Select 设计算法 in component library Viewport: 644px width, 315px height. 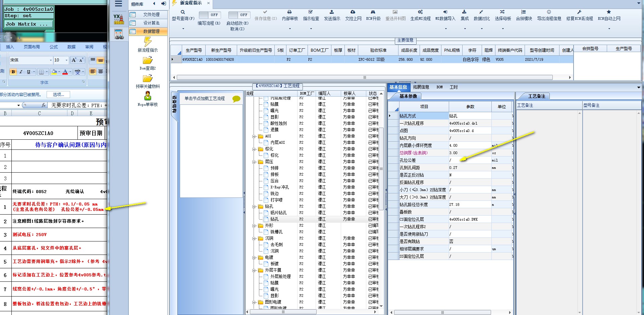click(148, 23)
